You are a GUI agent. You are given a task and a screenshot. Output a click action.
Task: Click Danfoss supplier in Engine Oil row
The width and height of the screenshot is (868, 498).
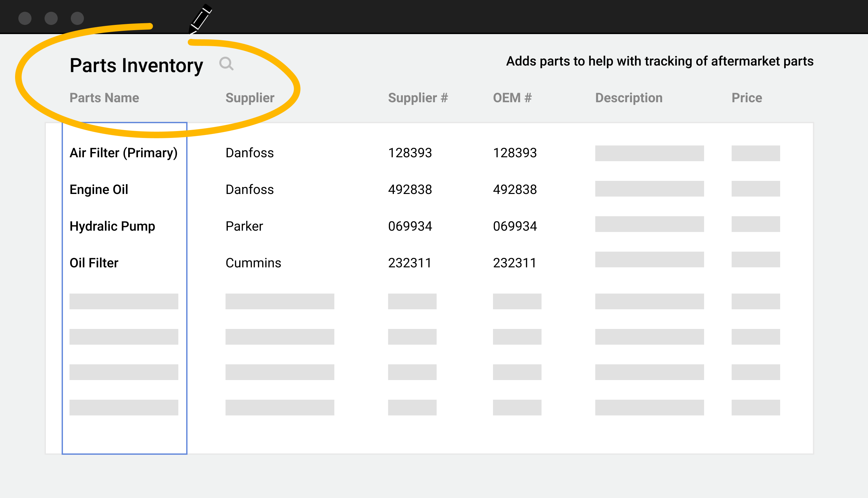250,189
